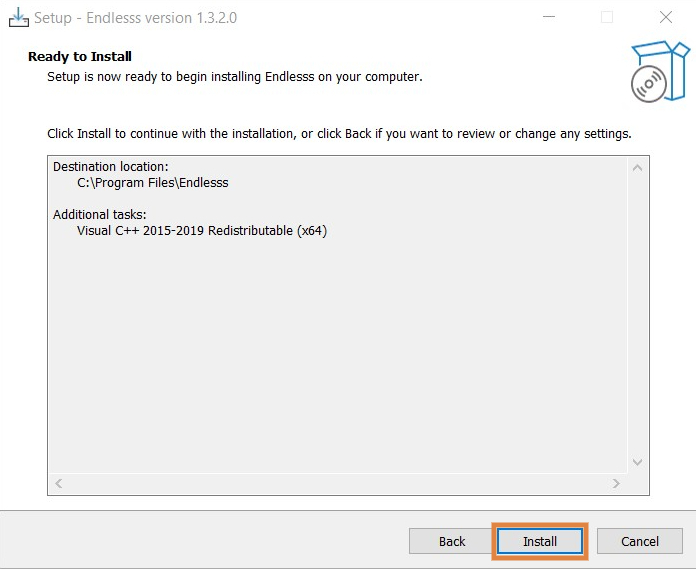696x569 pixels.
Task: Click the 'Ready to Install' heading
Action: pos(80,56)
